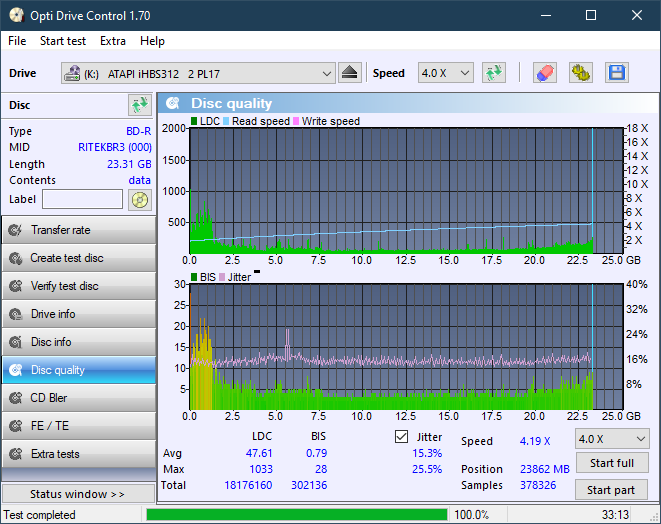Click the BIS total value 302136

click(309, 485)
